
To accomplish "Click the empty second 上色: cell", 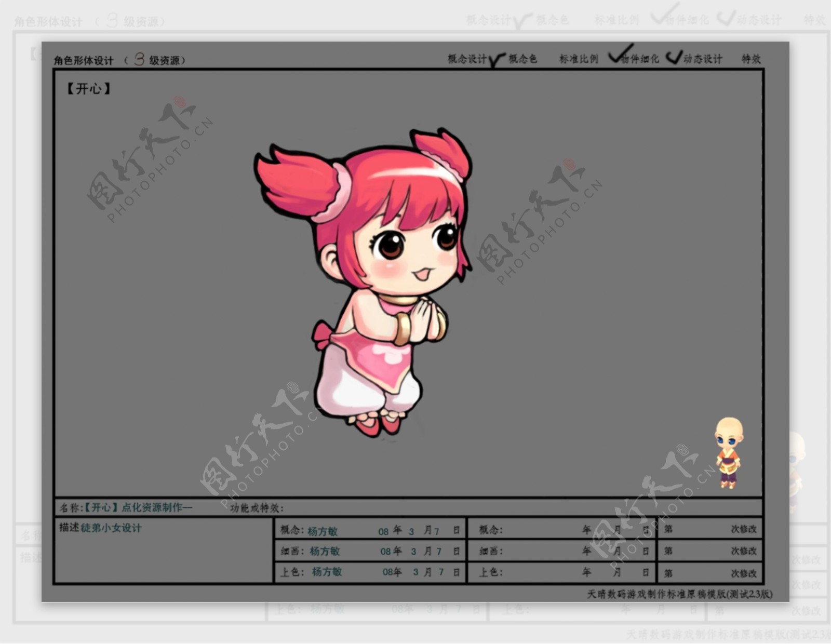I will (x=562, y=572).
